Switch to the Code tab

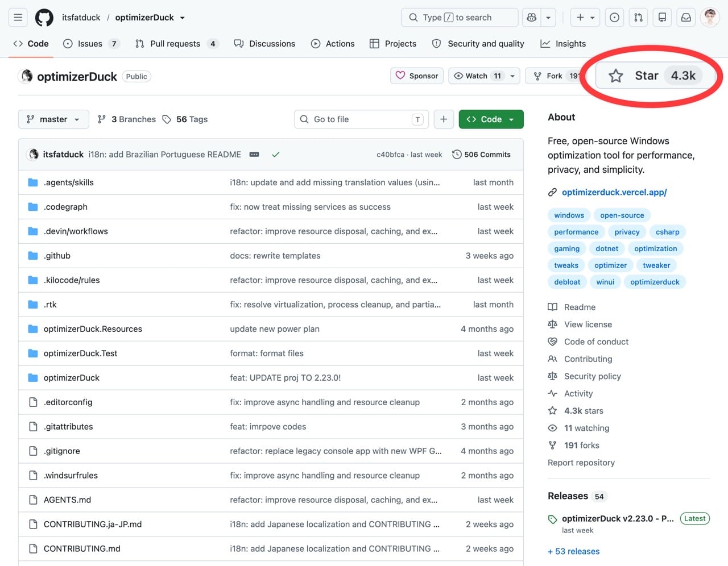(x=31, y=44)
